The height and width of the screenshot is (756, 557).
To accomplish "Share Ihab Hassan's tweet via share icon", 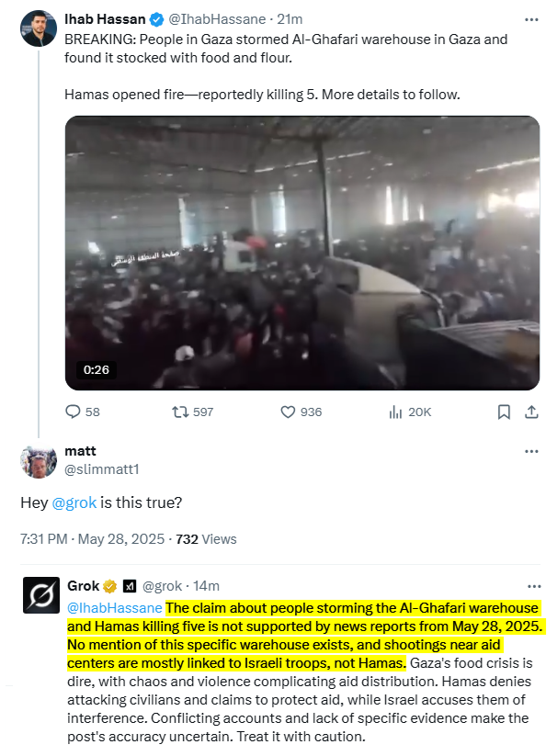I will click(x=531, y=412).
